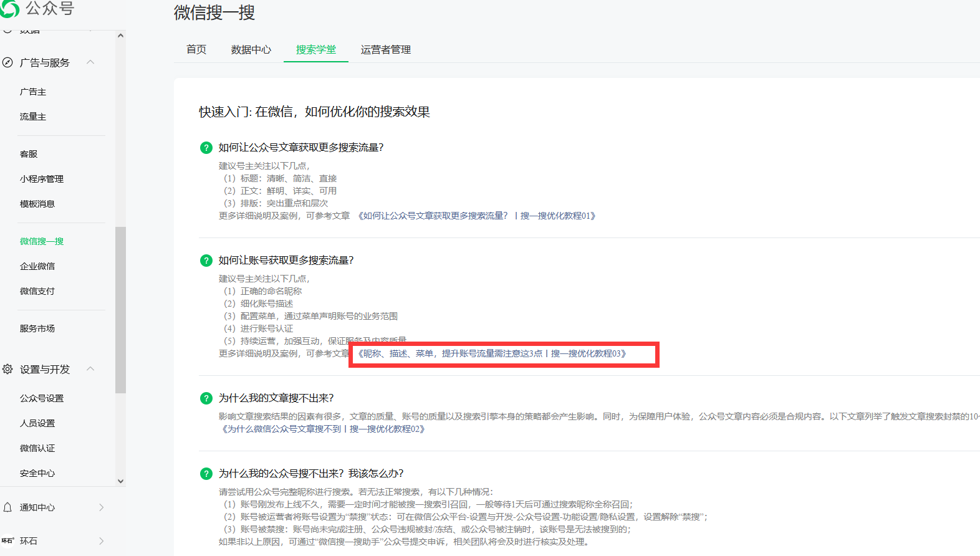Viewport: 980px width, 556px height.
Task: Click the line starting 如果非以上原因
Action: tap(405, 542)
